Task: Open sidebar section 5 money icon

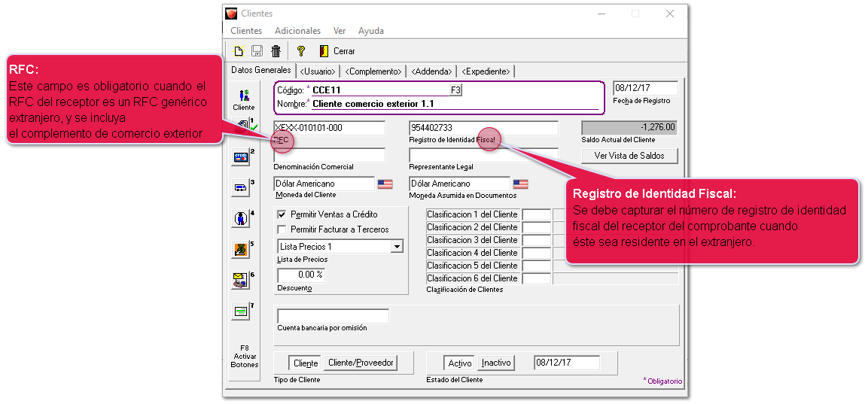Action: point(241,249)
